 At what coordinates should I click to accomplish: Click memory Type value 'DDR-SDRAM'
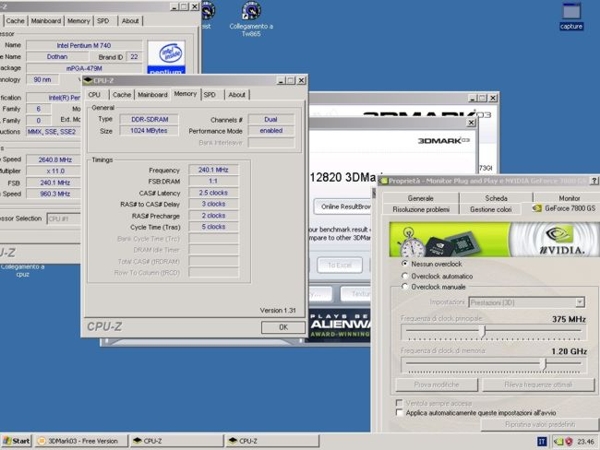(149, 119)
